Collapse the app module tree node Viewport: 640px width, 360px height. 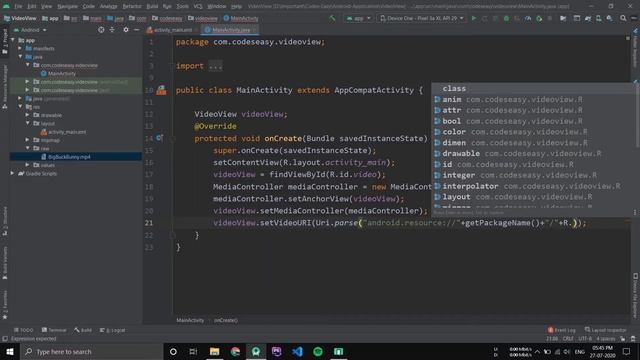point(13,40)
